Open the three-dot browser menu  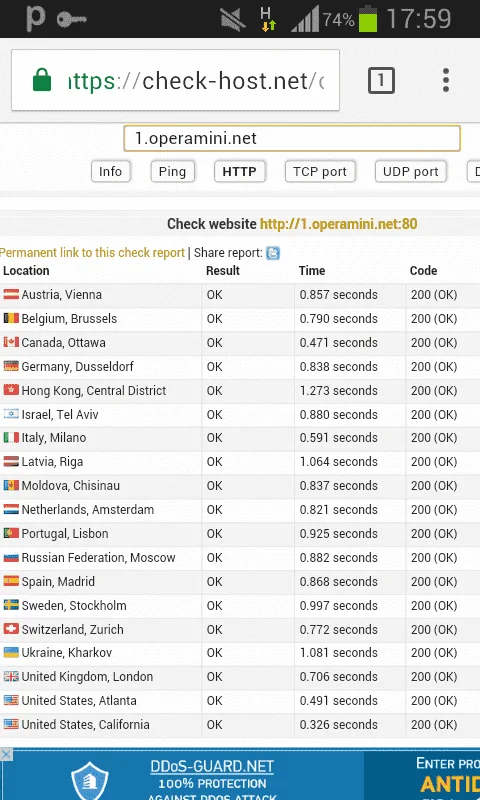[x=446, y=80]
